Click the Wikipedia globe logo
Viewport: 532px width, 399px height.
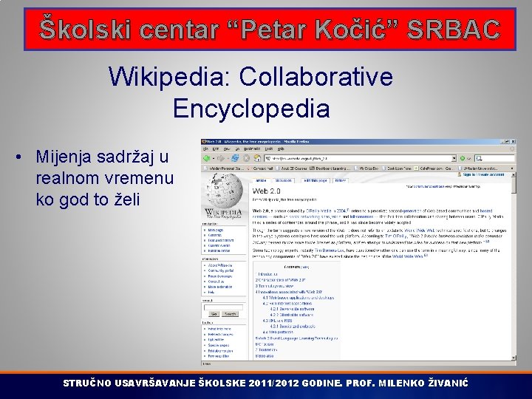click(x=224, y=191)
